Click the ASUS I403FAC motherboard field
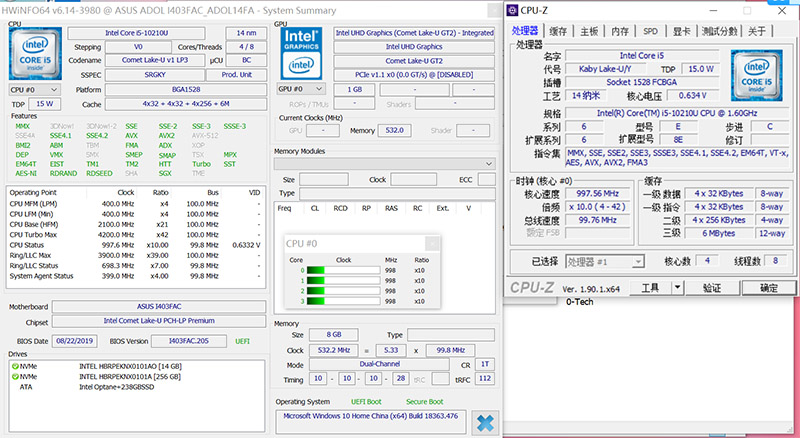Image resolution: width=800 pixels, height=438 pixels. pos(159,307)
